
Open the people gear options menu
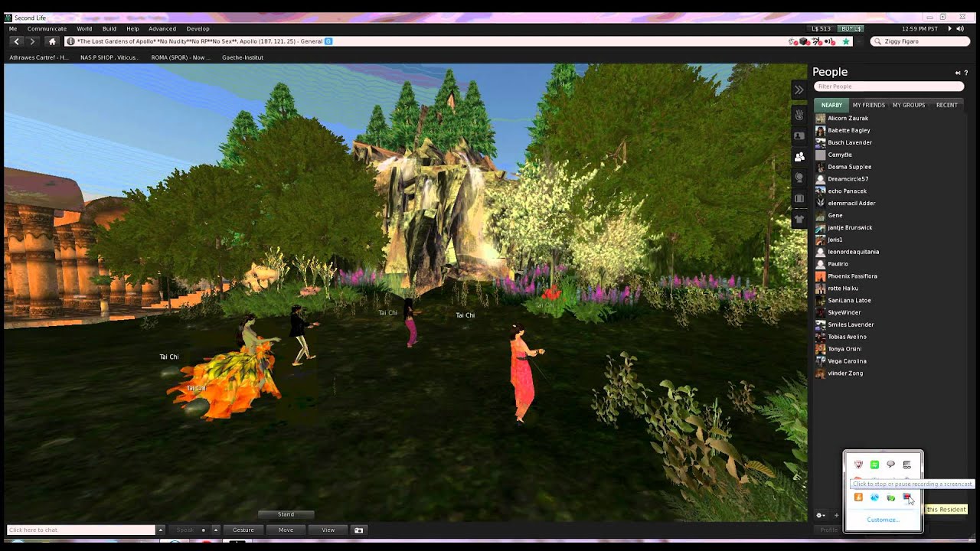(821, 515)
